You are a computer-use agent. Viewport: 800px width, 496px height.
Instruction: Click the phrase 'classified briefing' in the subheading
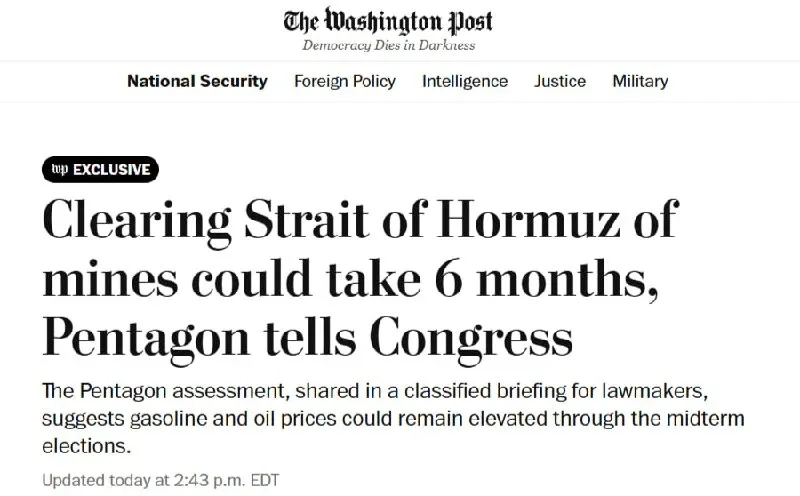point(432,391)
